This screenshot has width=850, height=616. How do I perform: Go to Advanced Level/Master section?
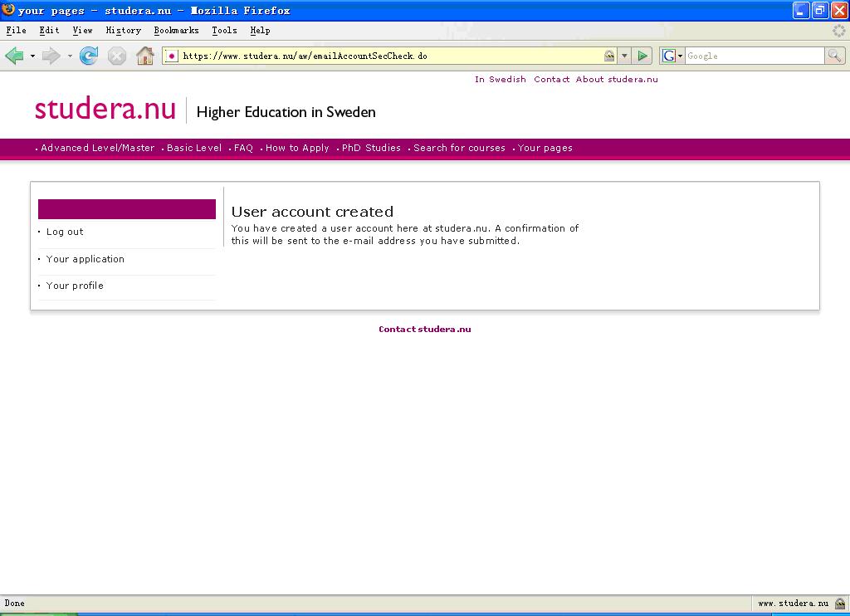[98, 148]
